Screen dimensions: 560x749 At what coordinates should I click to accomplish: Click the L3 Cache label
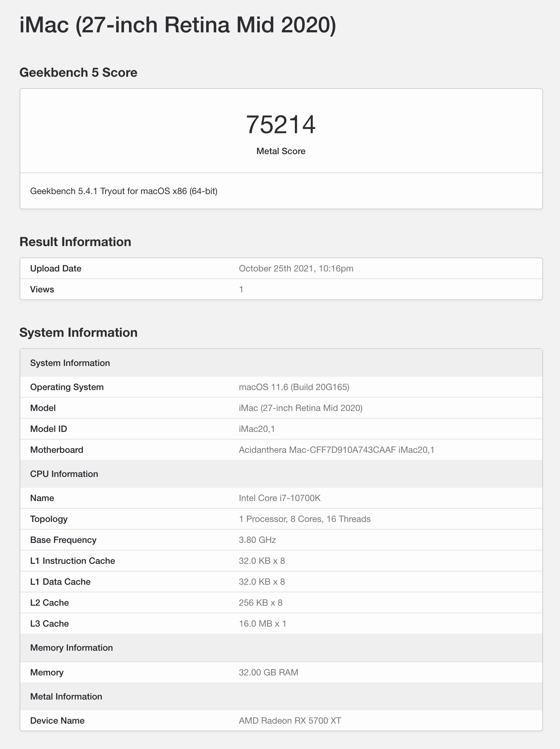[x=49, y=624]
